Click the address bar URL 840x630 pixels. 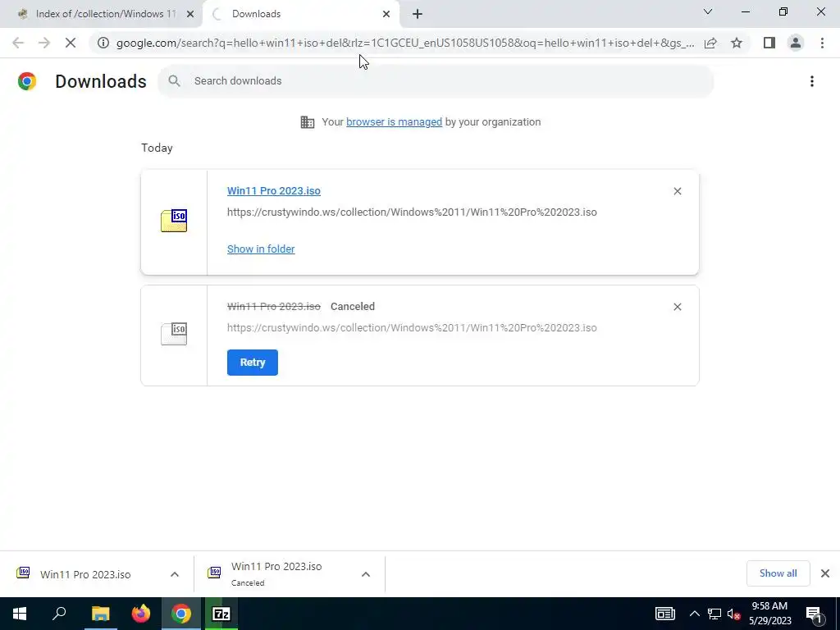click(405, 43)
